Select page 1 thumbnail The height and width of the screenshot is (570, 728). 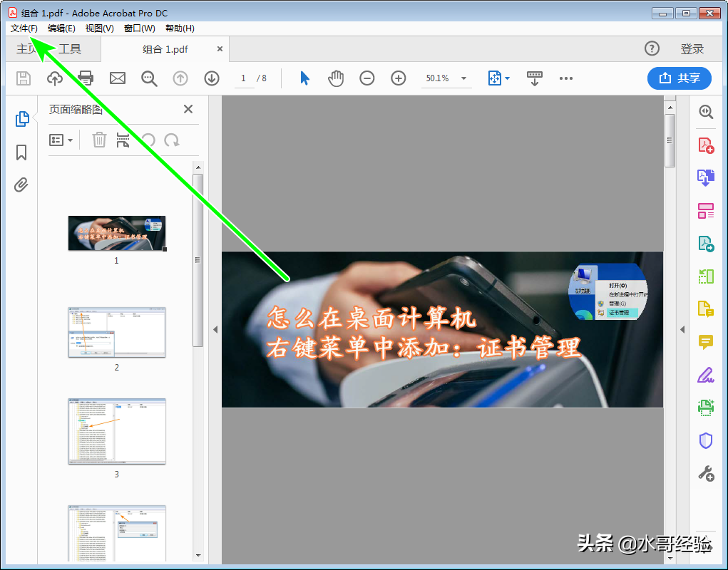tap(117, 233)
